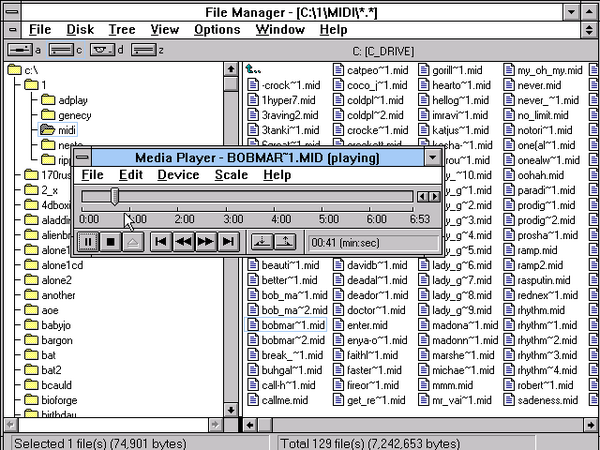600x450 pixels.
Task: Open File Manager control menu box
Action: (12, 12)
